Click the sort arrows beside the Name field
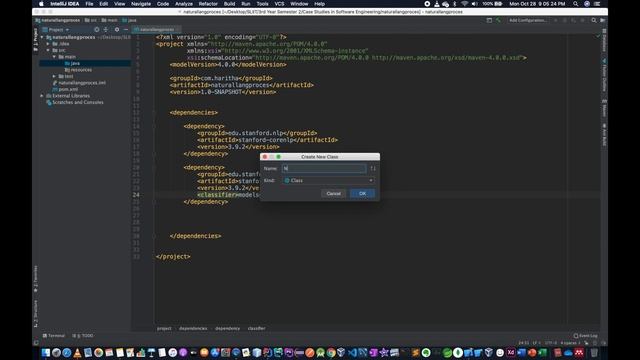The width and height of the screenshot is (640, 360). coord(373,168)
